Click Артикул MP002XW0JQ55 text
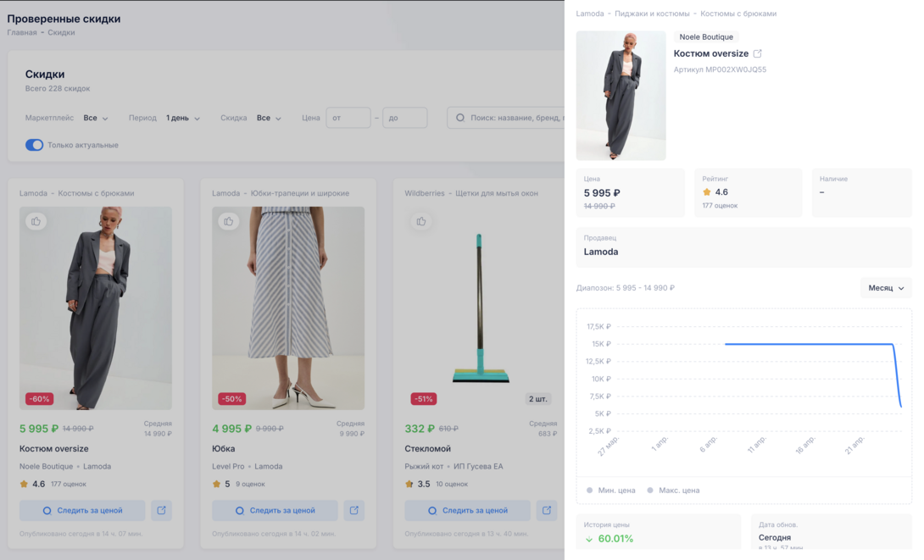The height and width of the screenshot is (560, 924). point(720,69)
